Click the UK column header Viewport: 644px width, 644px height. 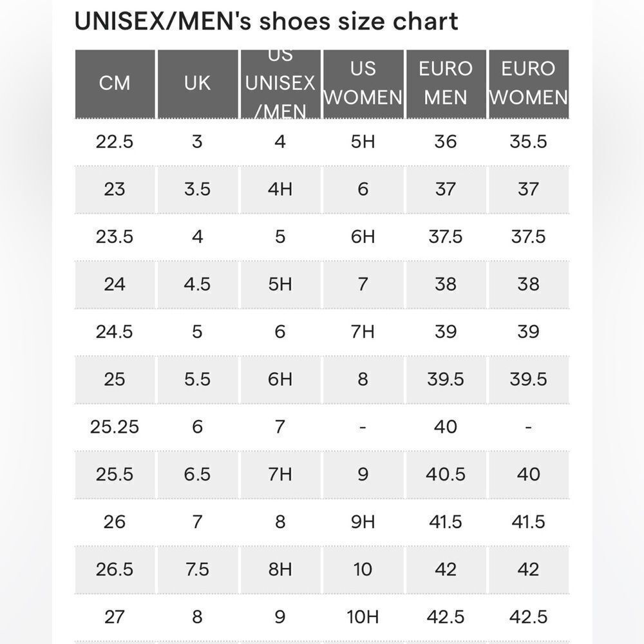click(198, 84)
